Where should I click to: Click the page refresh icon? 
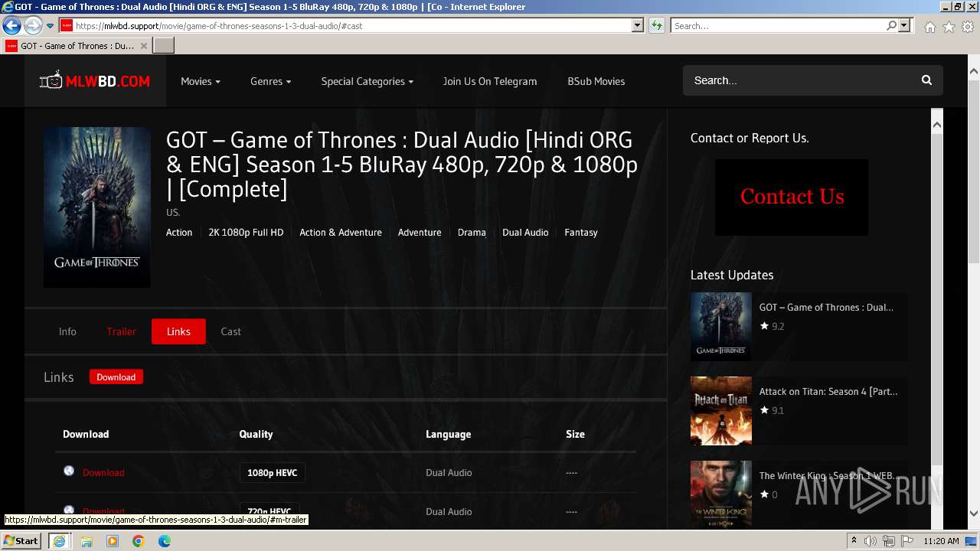point(656,25)
